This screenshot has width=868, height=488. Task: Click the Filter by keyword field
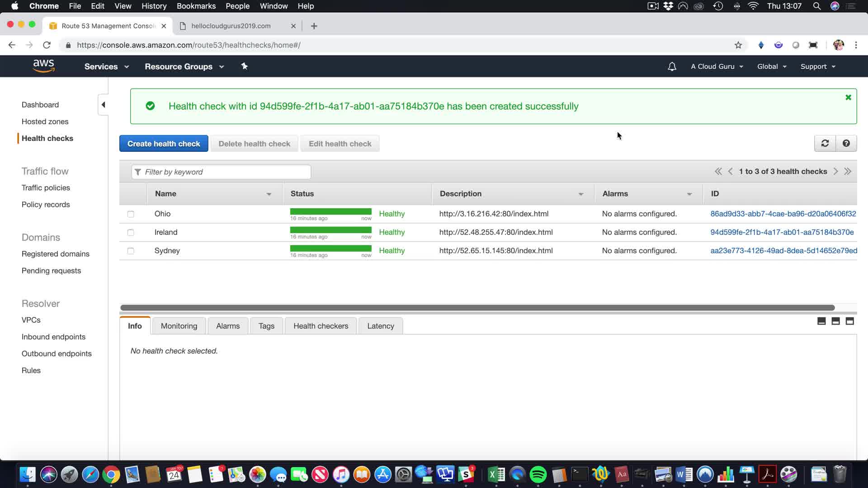pyautogui.click(x=222, y=172)
